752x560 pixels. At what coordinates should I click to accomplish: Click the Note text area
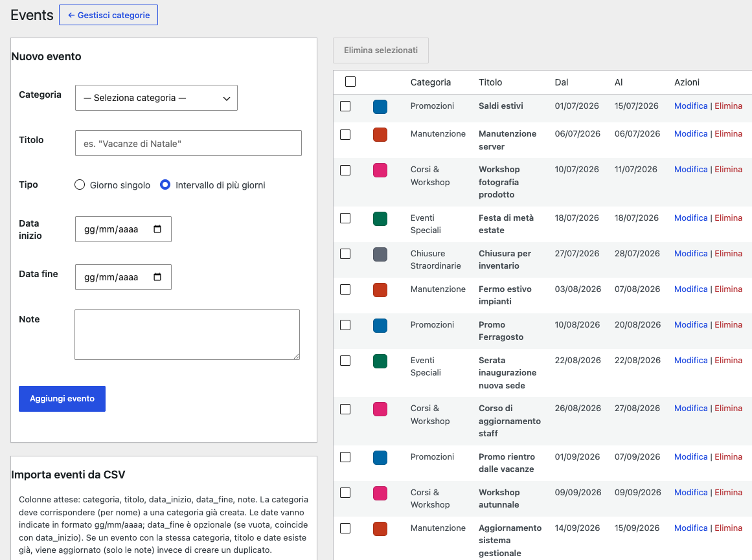pos(187,335)
